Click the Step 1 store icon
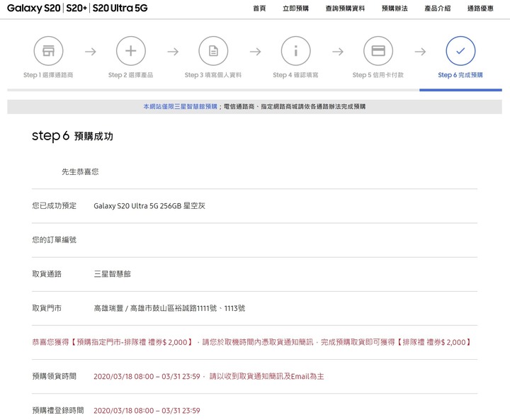The width and height of the screenshot is (510, 420). [x=48, y=51]
